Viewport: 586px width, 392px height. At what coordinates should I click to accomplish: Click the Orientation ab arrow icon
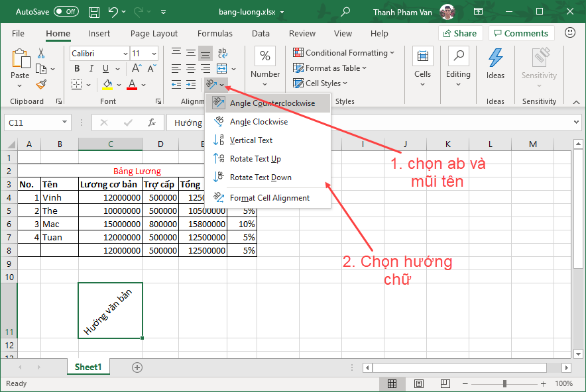[211, 84]
